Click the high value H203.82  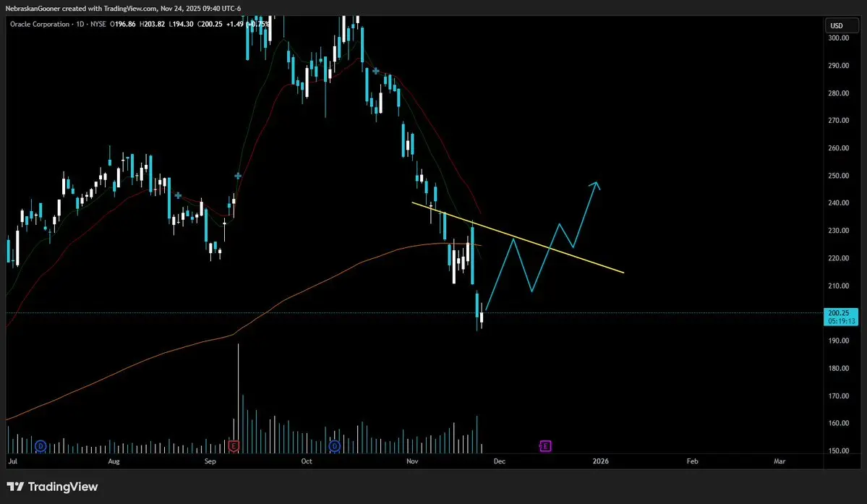152,25
